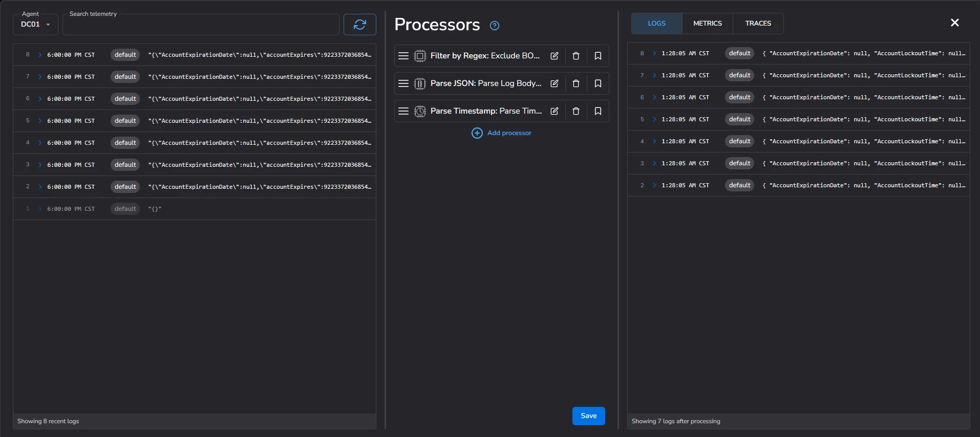Click the empty "{}" log body in row 1
The width and height of the screenshot is (980, 437).
point(155,209)
